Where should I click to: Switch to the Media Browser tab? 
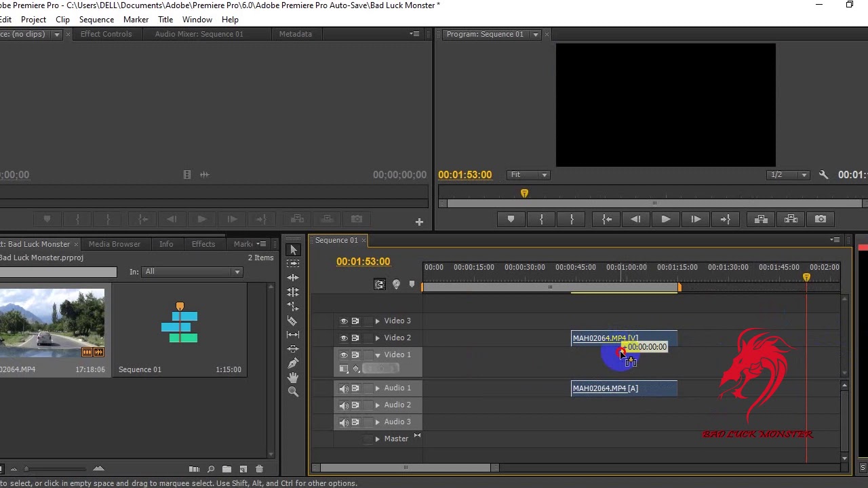[114, 244]
